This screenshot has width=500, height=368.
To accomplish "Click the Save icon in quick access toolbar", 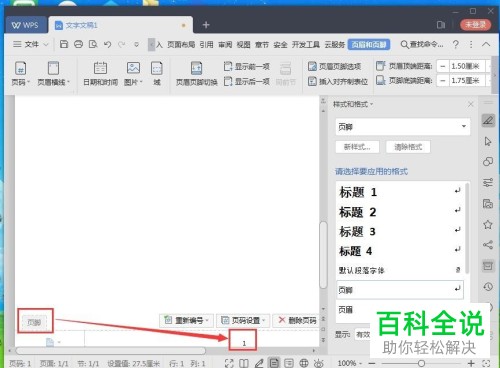I will 64,44.
